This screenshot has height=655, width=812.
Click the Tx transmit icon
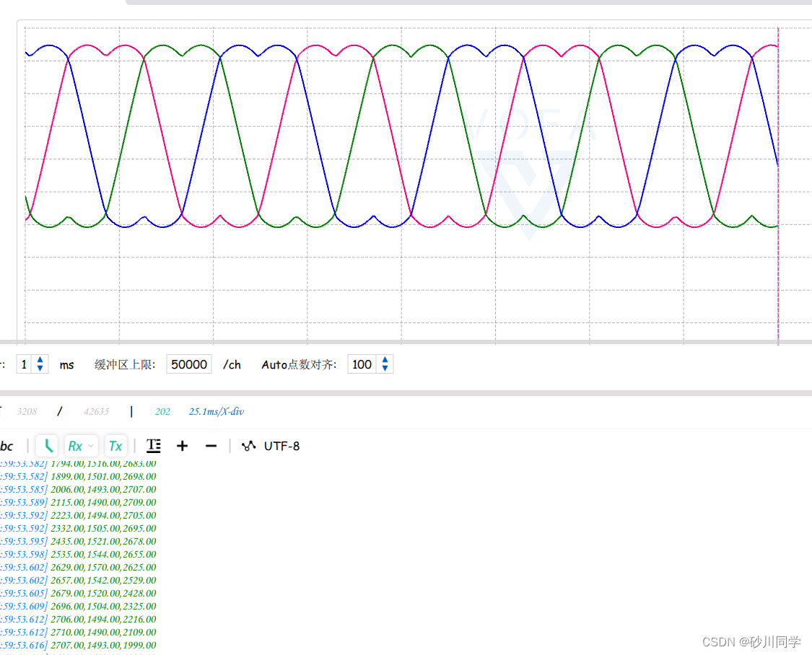115,445
